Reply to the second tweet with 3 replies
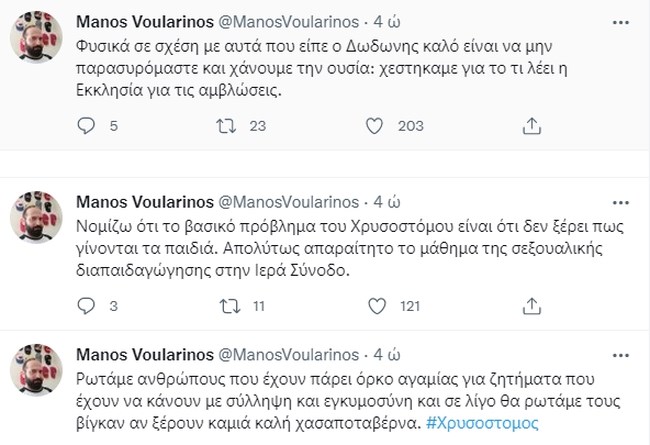This screenshot has width=650, height=445. pos(87,305)
